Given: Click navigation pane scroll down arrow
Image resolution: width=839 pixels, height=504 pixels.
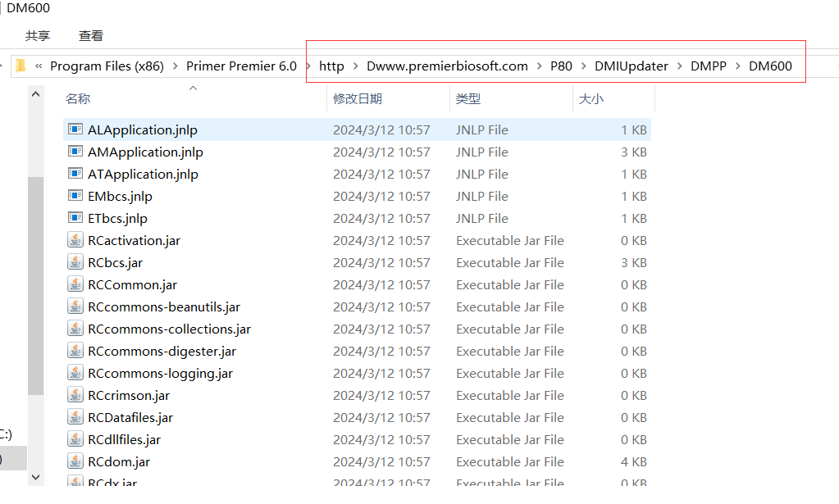Looking at the screenshot, I should click(x=36, y=477).
